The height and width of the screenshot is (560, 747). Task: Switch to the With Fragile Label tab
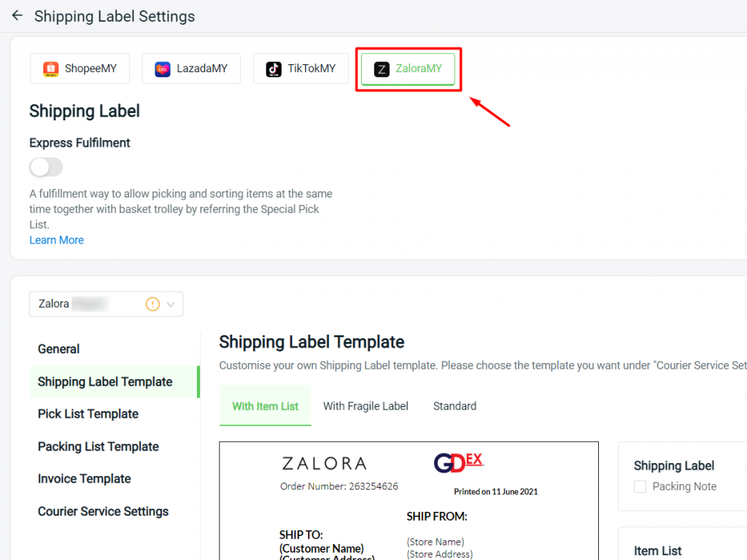[365, 406]
